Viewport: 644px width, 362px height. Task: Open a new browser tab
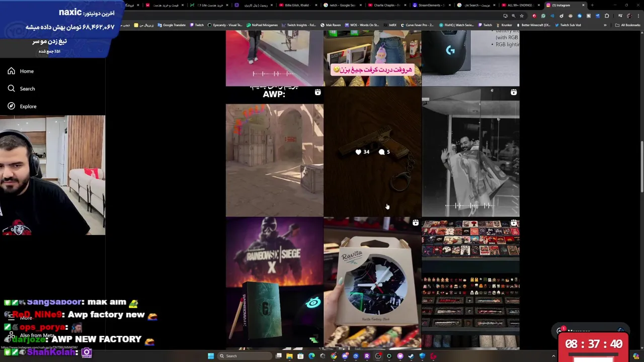(592, 5)
